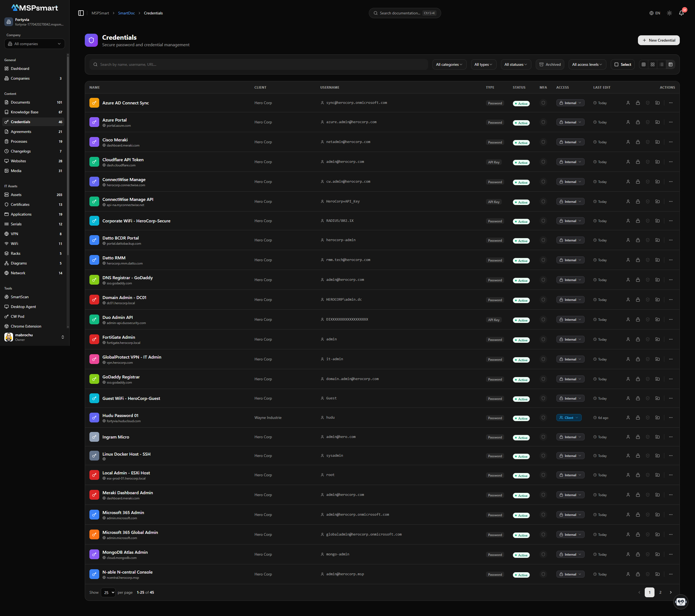Toggle the light/dark theme sun icon
This screenshot has height=616, width=695.
669,13
